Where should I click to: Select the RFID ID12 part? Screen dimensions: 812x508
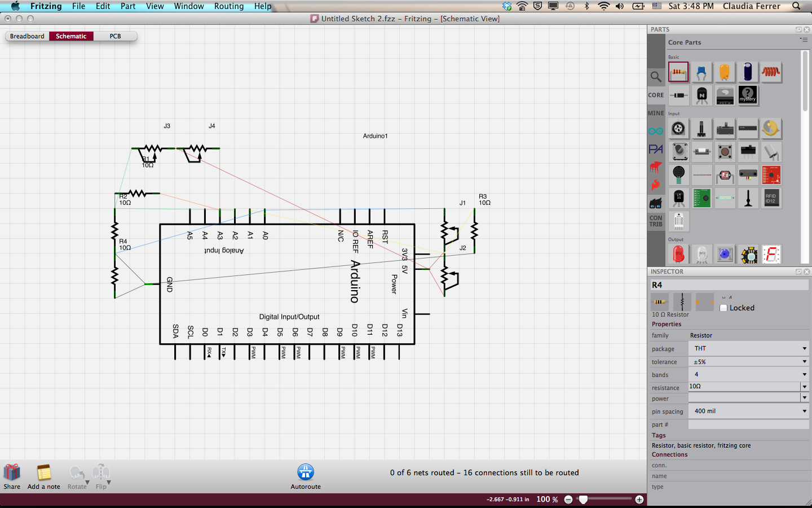click(x=771, y=198)
